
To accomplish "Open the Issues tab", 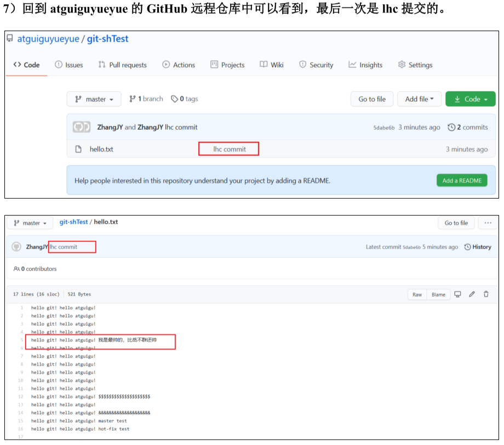I will [69, 65].
